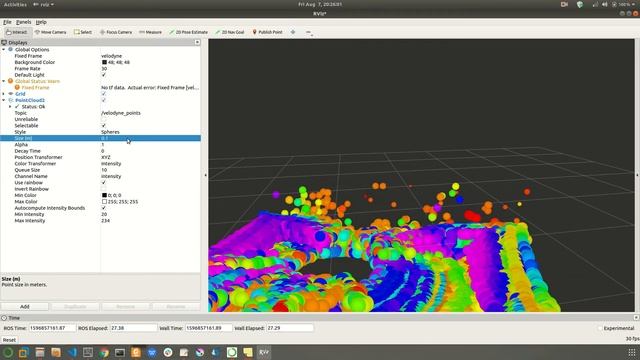The height and width of the screenshot is (360, 640).
Task: Click the Time panel clock icon
Action: click(4, 318)
